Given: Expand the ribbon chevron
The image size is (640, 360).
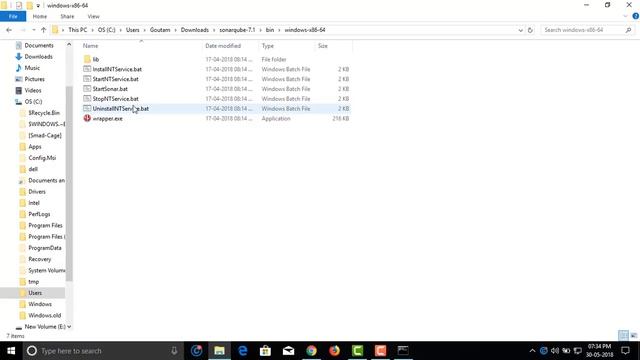Looking at the screenshot, I should click(x=625, y=16).
